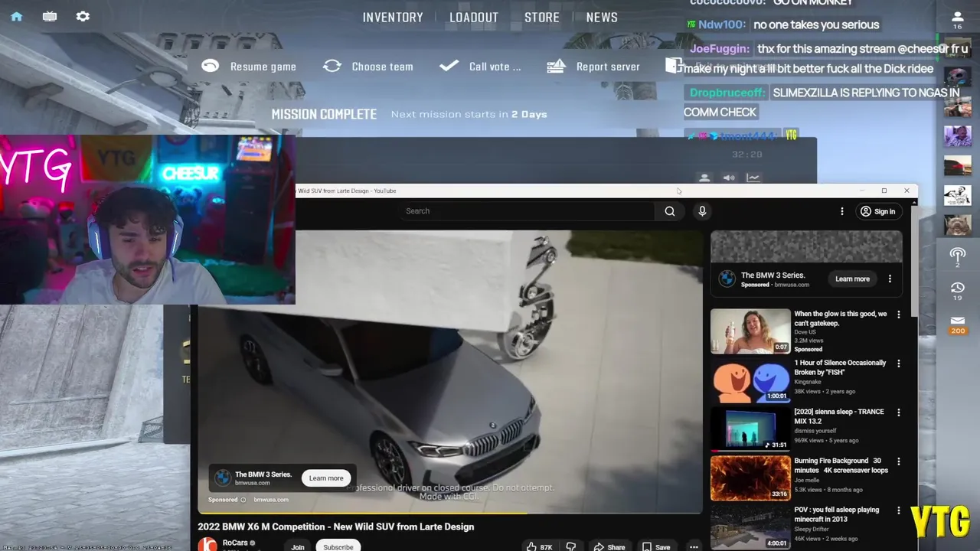Subscribe to the RoCars channel
Image resolution: width=980 pixels, height=551 pixels.
pos(338,547)
